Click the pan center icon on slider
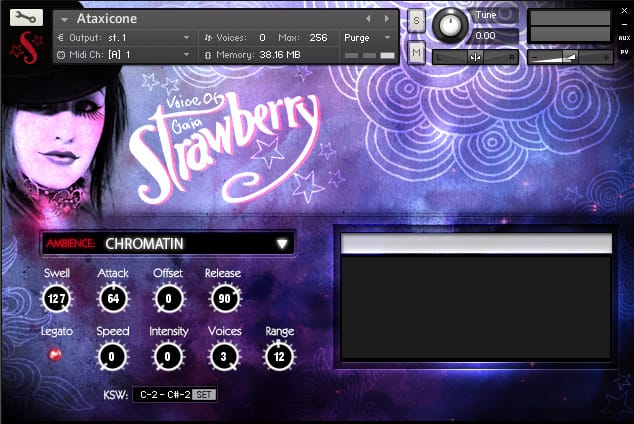Image resolution: width=634 pixels, height=424 pixels. coord(475,58)
